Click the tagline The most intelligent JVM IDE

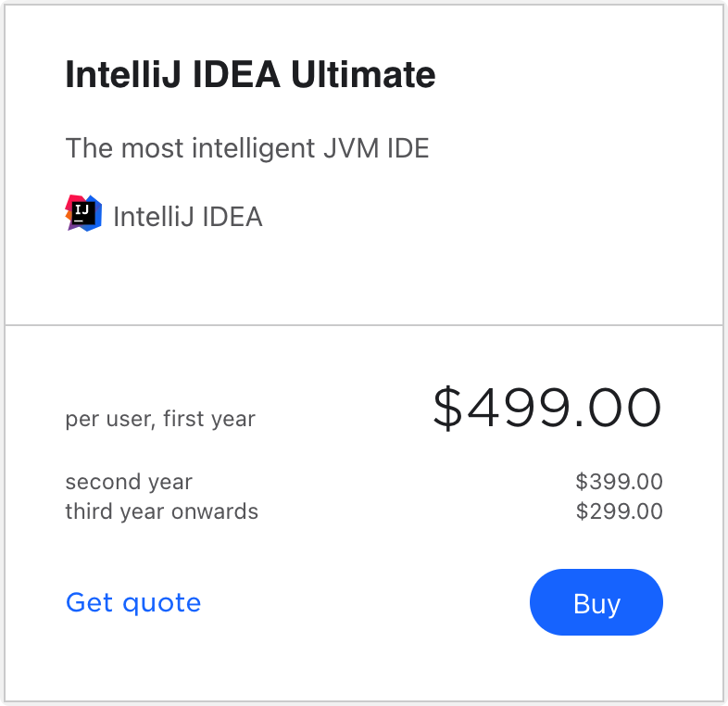click(x=247, y=148)
